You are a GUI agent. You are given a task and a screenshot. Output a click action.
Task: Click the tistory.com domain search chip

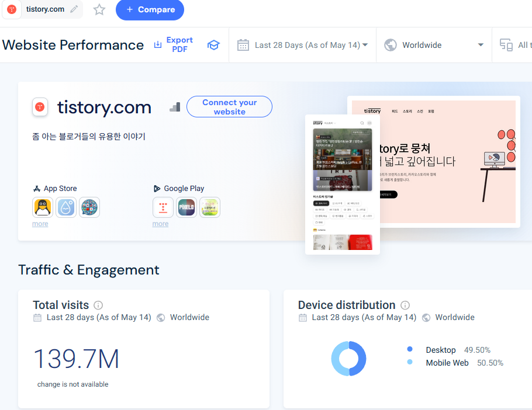click(43, 9)
